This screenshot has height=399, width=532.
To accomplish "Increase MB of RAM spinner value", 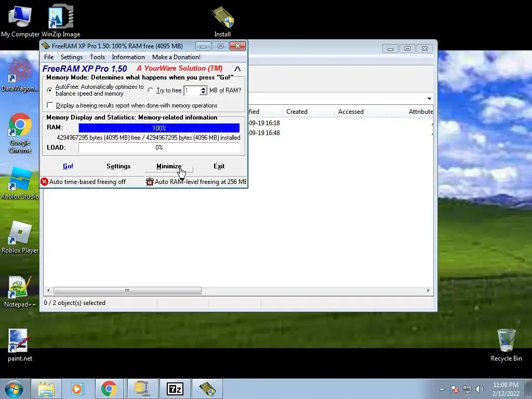I will pyautogui.click(x=203, y=88).
